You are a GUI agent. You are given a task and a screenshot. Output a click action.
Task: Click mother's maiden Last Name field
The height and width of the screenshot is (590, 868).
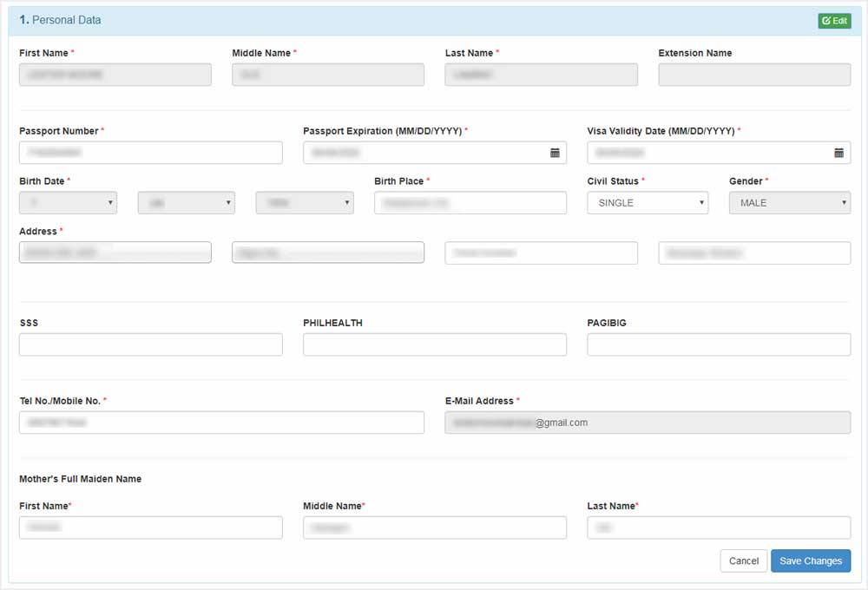tap(719, 527)
